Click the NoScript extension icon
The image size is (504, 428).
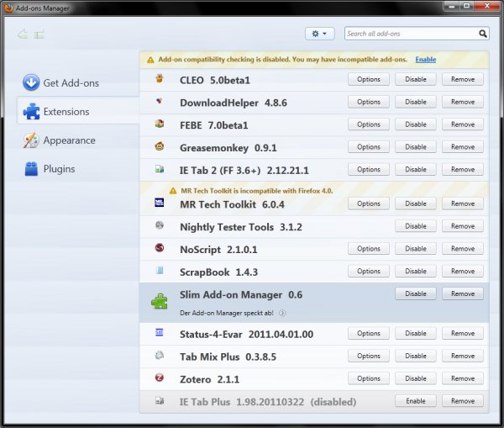tap(159, 248)
